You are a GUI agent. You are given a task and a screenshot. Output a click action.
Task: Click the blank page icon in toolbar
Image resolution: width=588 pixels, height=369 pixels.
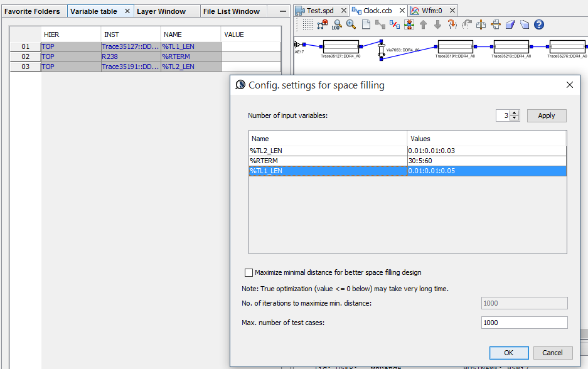(366, 24)
